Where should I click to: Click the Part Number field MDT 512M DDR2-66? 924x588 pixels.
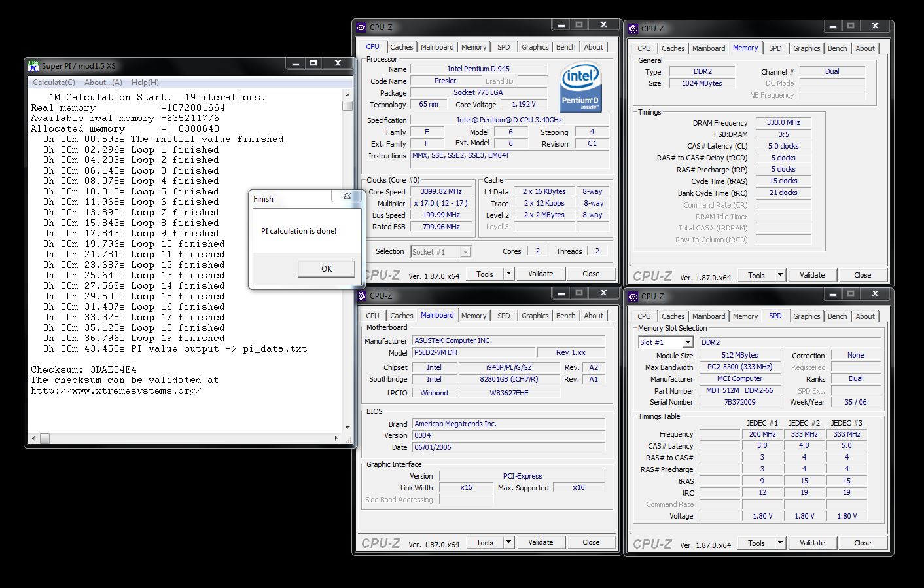point(739,390)
